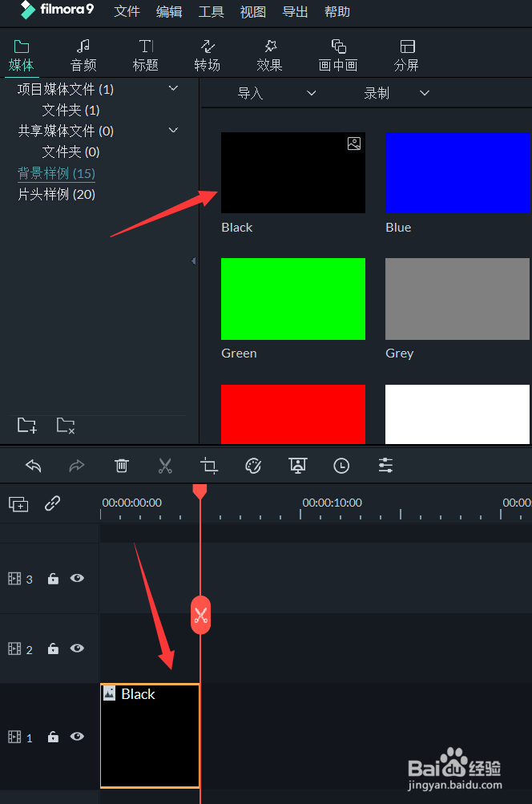Open the 导出 menu
This screenshot has width=532, height=804.
click(x=295, y=11)
